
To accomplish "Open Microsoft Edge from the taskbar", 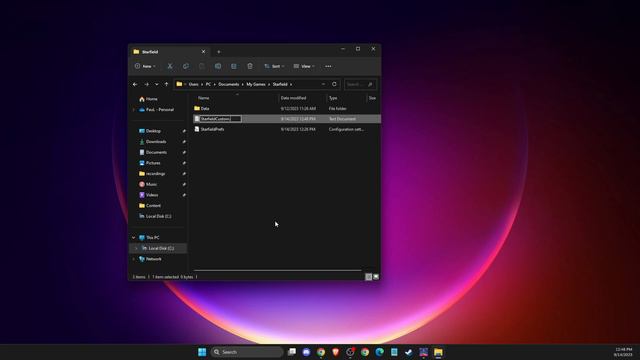I will [380, 352].
